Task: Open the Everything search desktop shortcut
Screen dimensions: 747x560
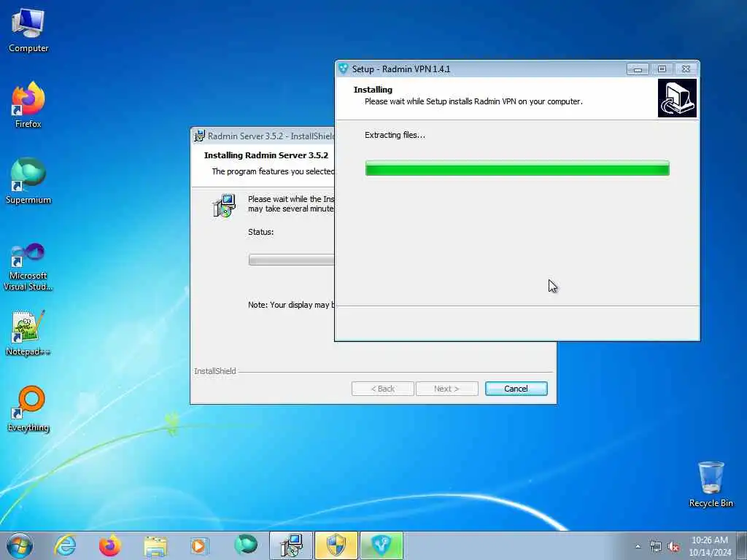Action: (28, 408)
